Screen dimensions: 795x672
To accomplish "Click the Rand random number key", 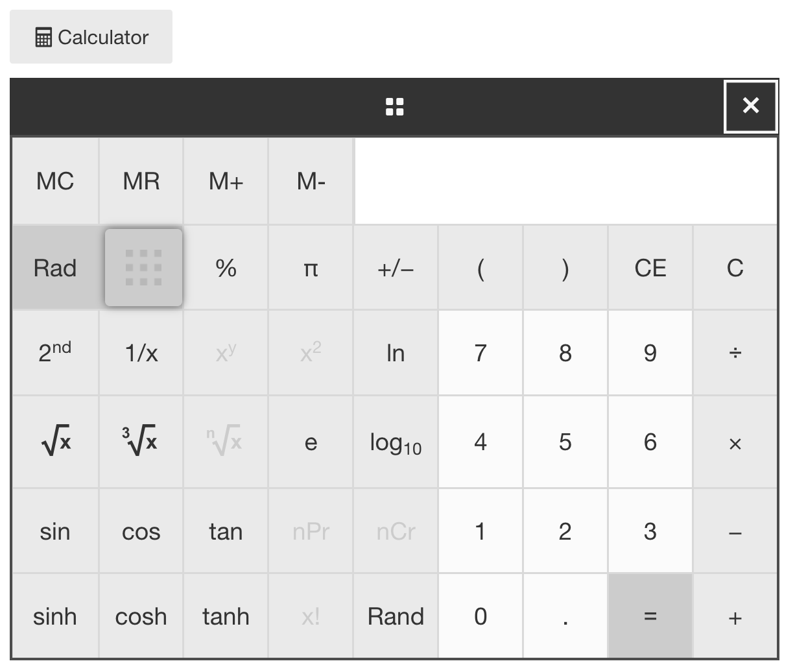I will [x=396, y=616].
